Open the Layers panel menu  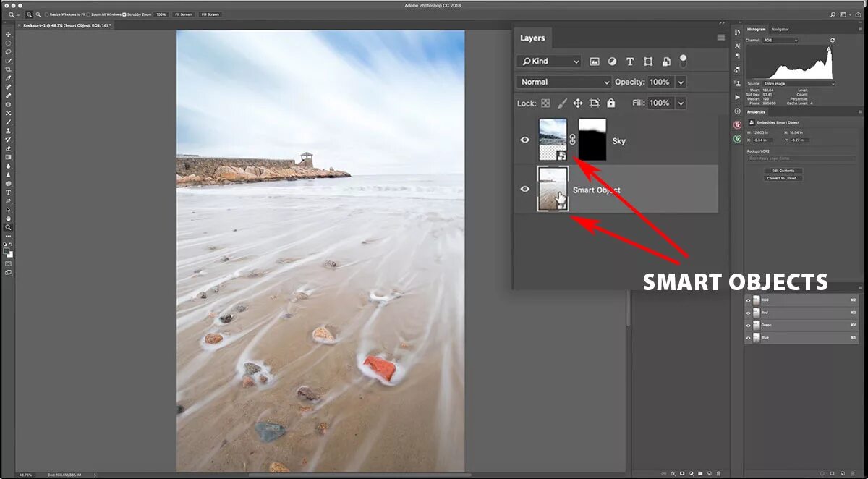pos(720,38)
